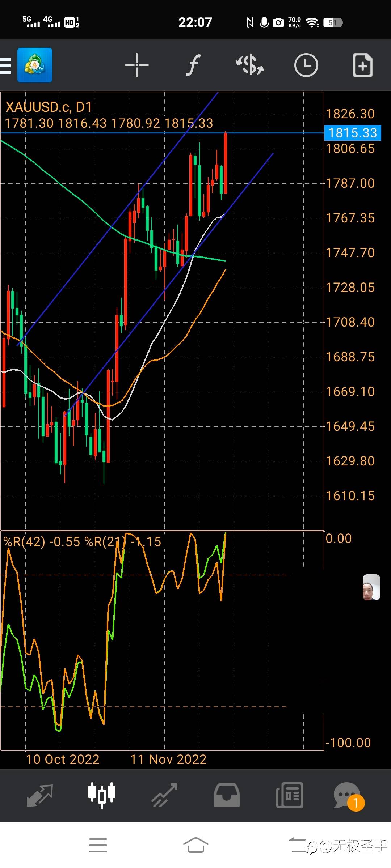The width and height of the screenshot is (391, 868).
Task: Tap the 10 Oct 2022 date label
Action: pyautogui.click(x=63, y=759)
